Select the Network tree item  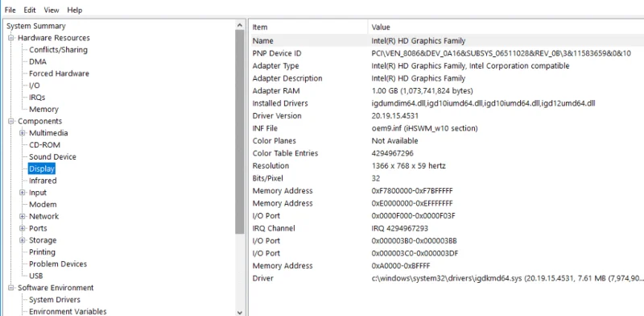click(x=44, y=217)
